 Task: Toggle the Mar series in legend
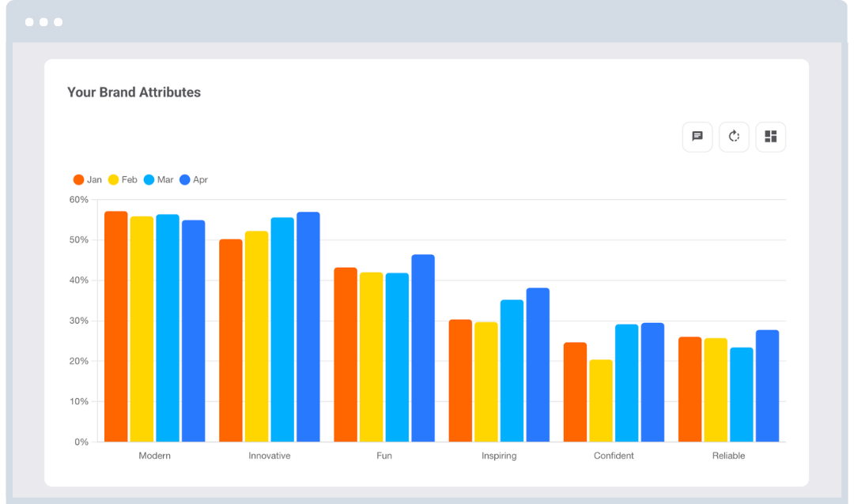[157, 180]
